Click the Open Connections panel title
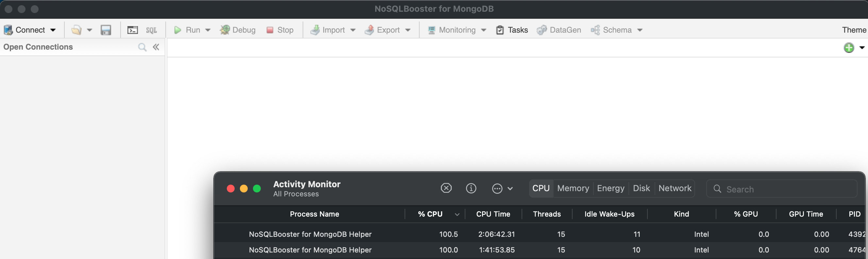 pos(38,47)
